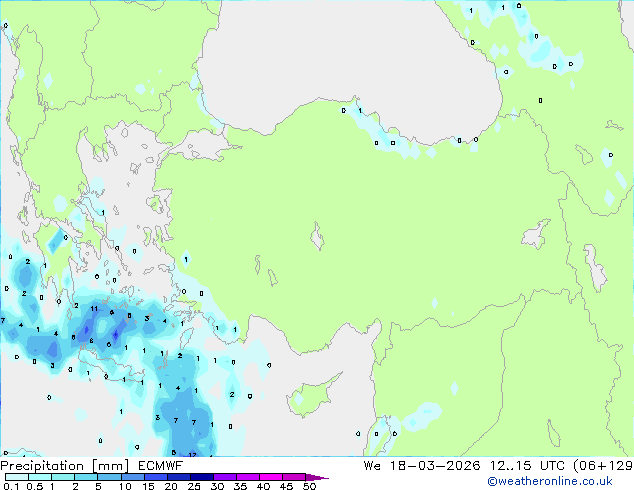The image size is (634, 490).
Task: Click the 25–30 mm dark blue swatch
Action: [201, 477]
